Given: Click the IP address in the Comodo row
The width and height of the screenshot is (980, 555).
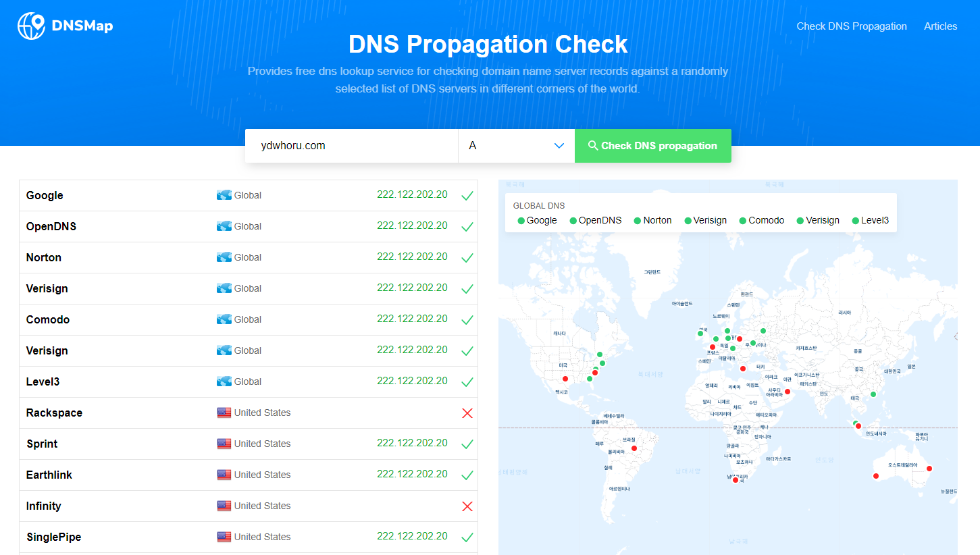Looking at the screenshot, I should pyautogui.click(x=412, y=319).
